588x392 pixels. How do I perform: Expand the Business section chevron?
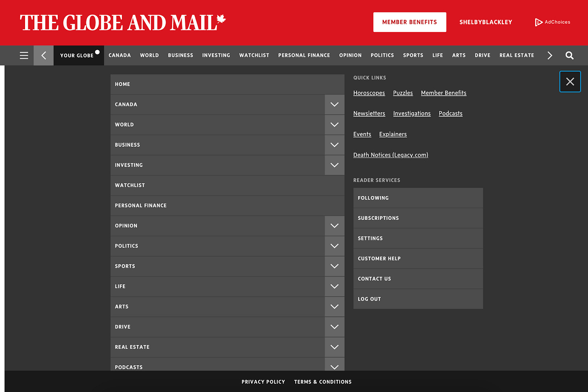tap(334, 145)
